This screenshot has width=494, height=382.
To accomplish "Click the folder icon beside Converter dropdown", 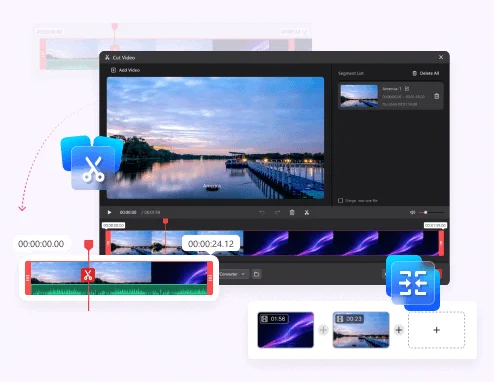I will tap(256, 274).
